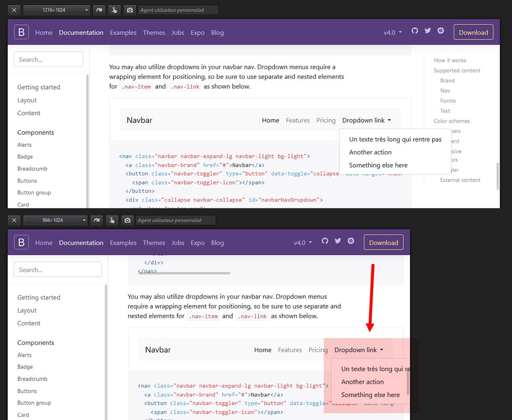Open Content in the narrower view sidebar

pos(29,324)
